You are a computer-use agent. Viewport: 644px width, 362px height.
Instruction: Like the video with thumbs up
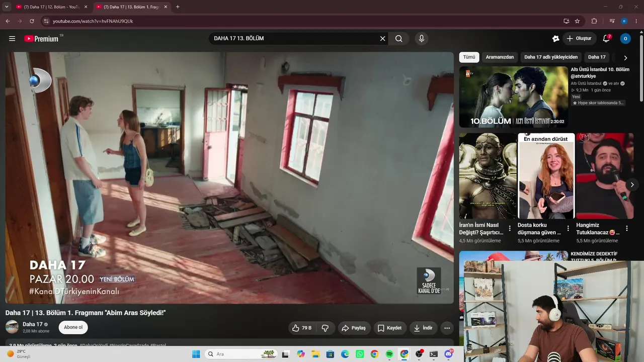click(x=302, y=328)
